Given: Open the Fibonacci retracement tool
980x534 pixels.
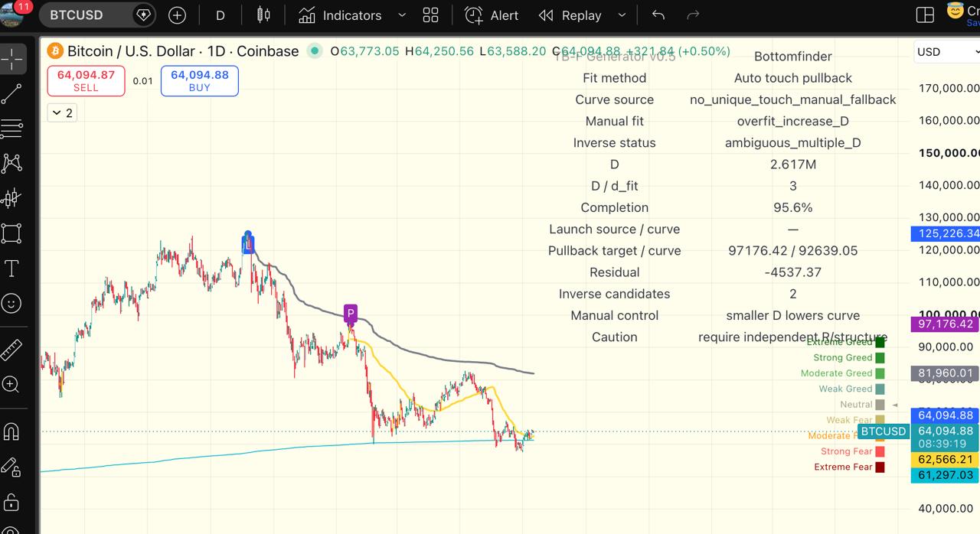Looking at the screenshot, I should (x=11, y=129).
